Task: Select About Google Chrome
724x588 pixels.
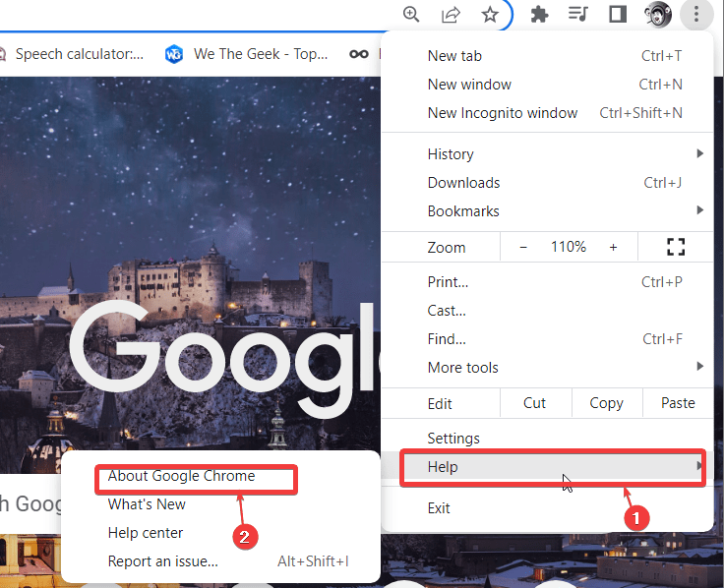Action: pyautogui.click(x=220, y=476)
